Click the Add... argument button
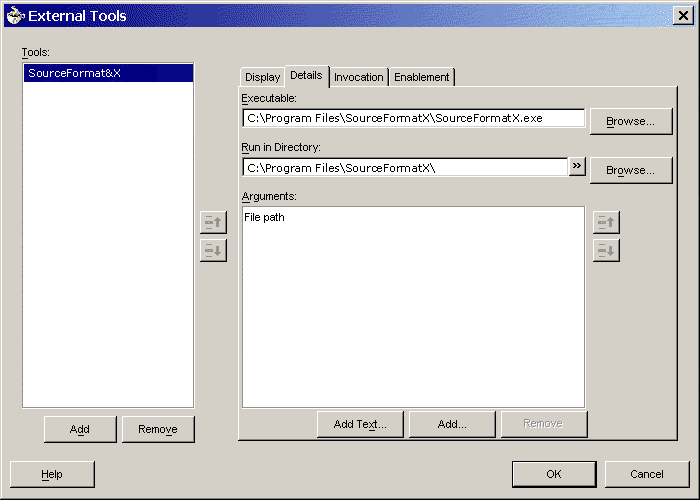 pos(452,424)
